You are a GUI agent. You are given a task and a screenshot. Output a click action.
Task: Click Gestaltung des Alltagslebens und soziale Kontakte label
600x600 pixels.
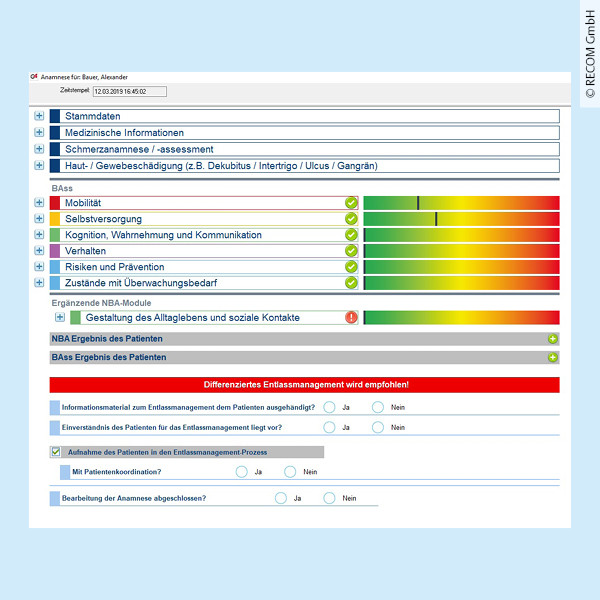tap(192, 318)
